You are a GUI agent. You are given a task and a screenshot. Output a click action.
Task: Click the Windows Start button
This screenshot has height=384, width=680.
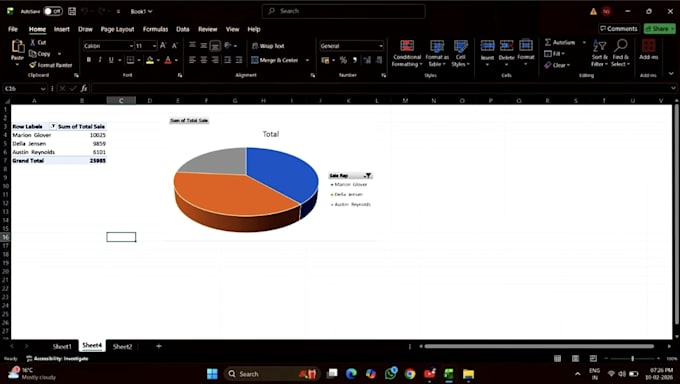coord(212,374)
